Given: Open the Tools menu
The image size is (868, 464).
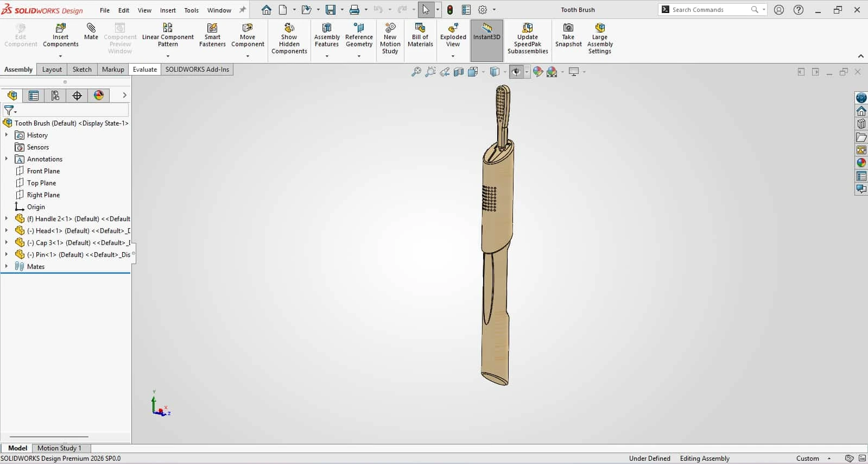Looking at the screenshot, I should [x=191, y=10].
